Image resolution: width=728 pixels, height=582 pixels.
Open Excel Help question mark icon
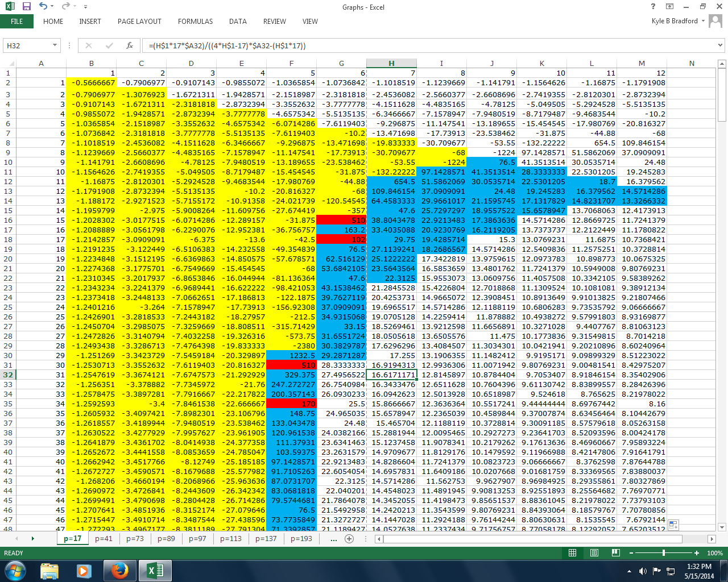tap(653, 7)
